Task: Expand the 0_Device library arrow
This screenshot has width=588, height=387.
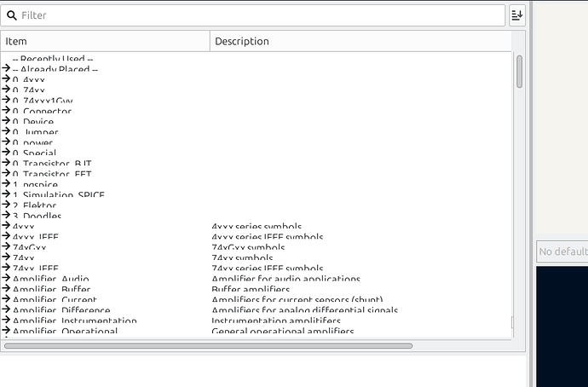Action: [x=6, y=122]
